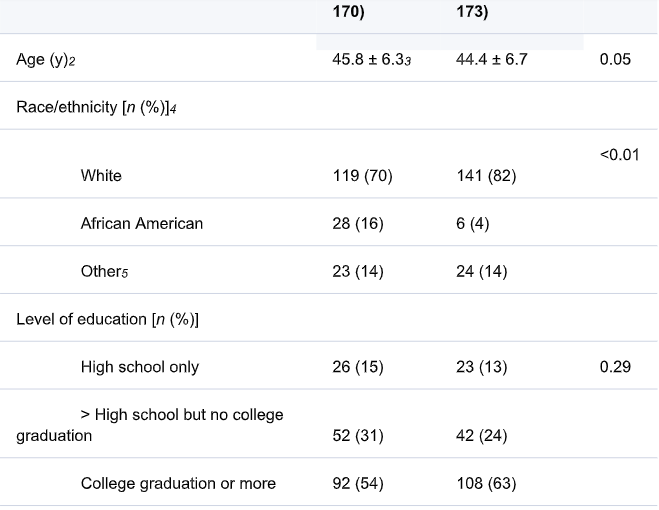Viewport: 659px width, 510px height.
Task: Select the 44.4 ± 6.7 age value
Action: [492, 60]
